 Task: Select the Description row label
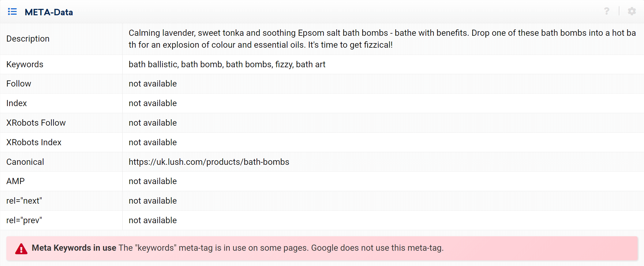click(28, 39)
